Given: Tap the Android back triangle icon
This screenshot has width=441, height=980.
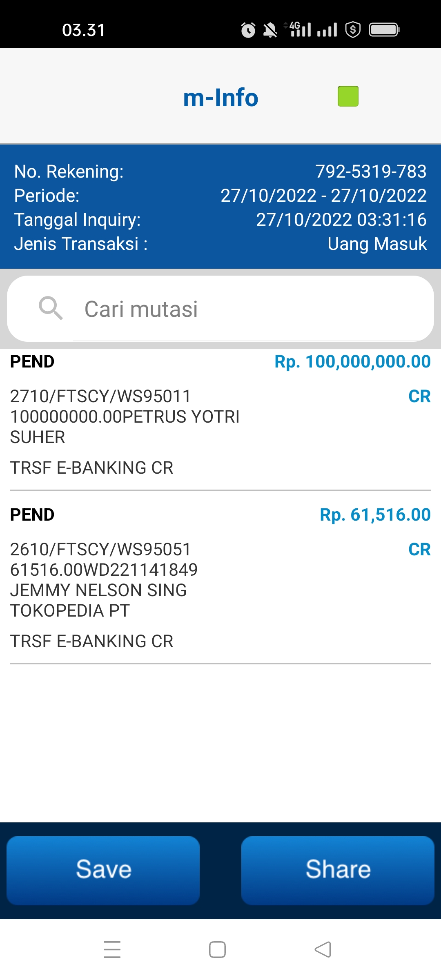Looking at the screenshot, I should [323, 949].
